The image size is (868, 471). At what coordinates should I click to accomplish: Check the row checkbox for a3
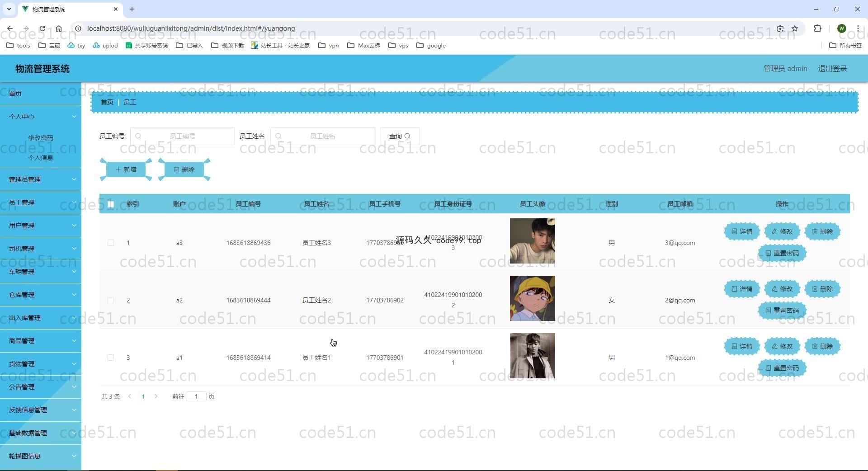click(x=111, y=243)
